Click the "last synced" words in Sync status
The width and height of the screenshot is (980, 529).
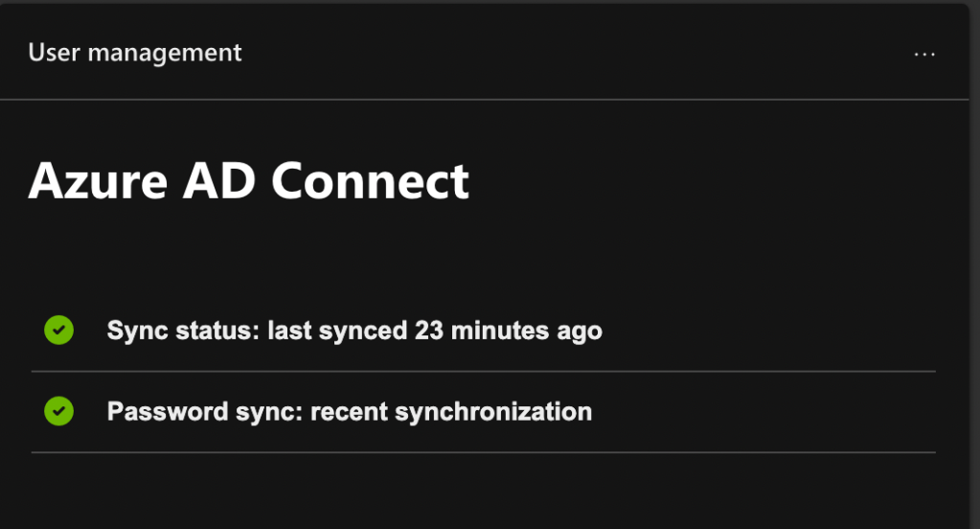pos(337,332)
